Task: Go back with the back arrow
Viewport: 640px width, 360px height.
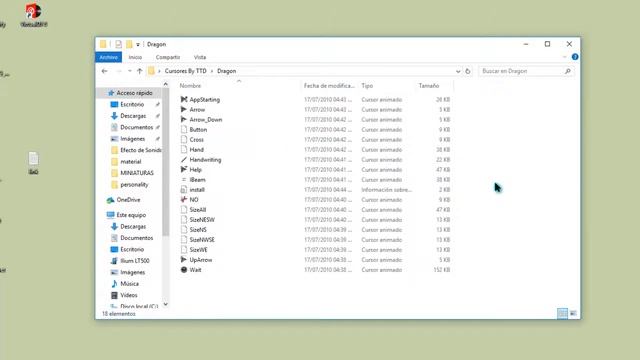Action: (104, 71)
